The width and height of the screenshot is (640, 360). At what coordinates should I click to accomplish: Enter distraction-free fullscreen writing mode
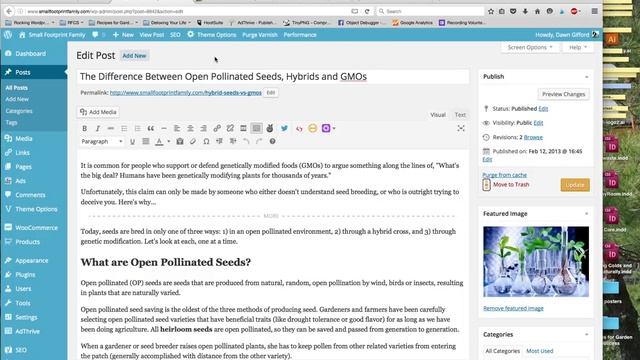pos(461,128)
